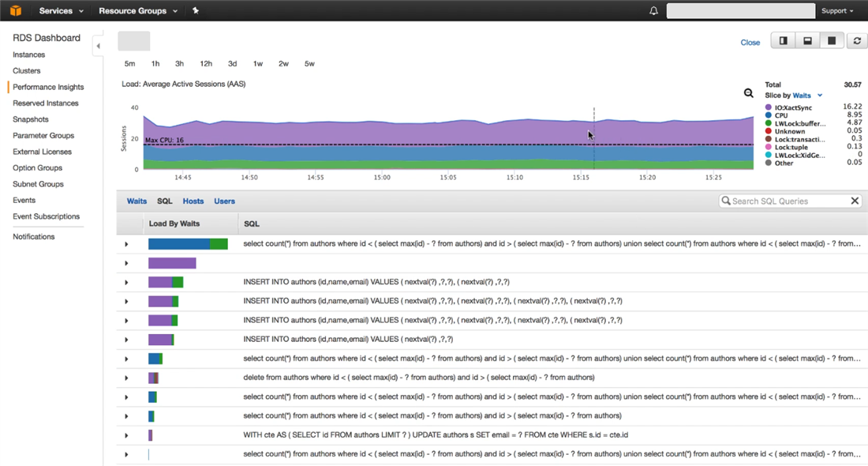Go to Clusters

(x=27, y=70)
